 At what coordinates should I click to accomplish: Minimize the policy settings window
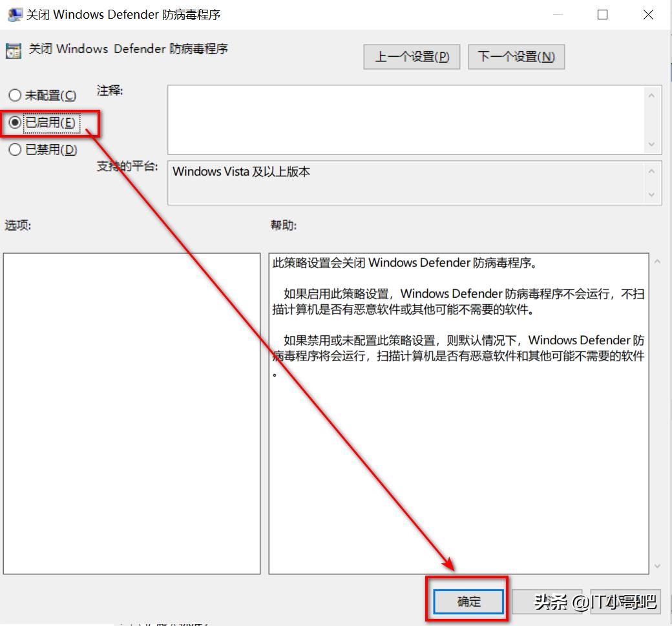557,14
